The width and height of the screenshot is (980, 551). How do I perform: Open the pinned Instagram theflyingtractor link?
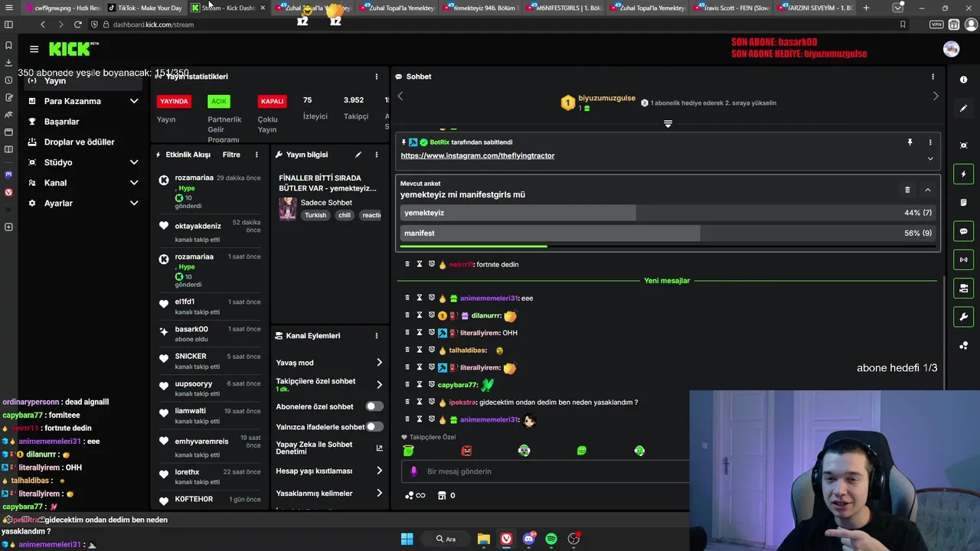click(478, 155)
